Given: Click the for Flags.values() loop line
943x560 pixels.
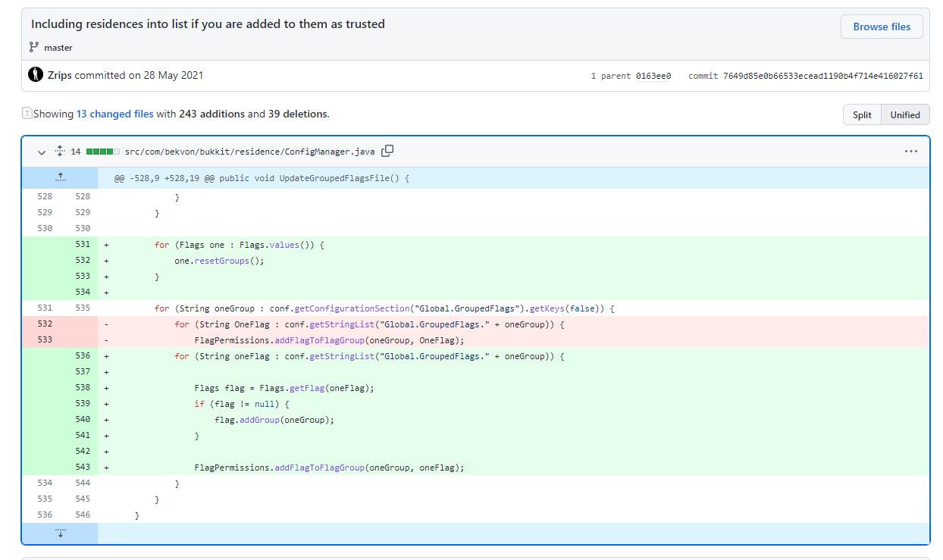Looking at the screenshot, I should click(240, 245).
